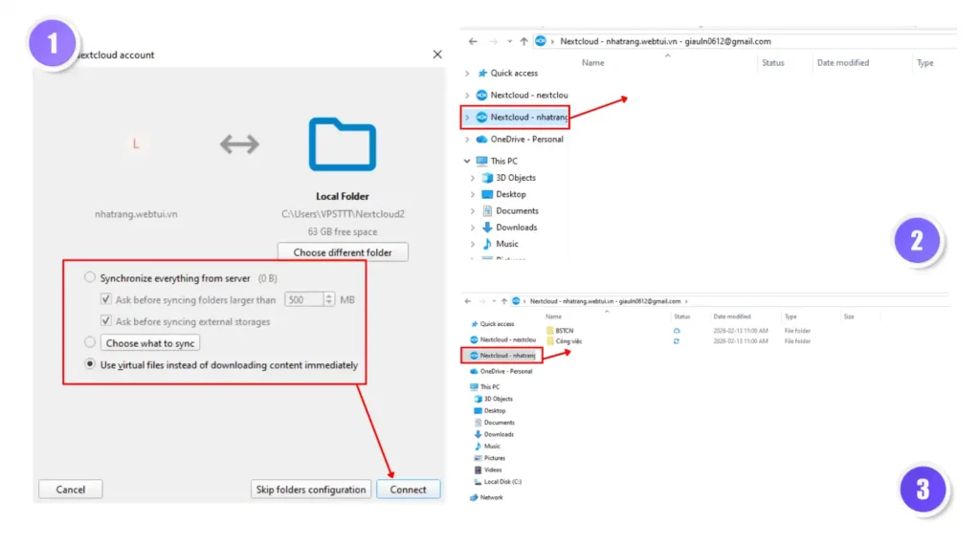Click Skip folders configuration button
Screen dimensions: 980x546
click(311, 490)
